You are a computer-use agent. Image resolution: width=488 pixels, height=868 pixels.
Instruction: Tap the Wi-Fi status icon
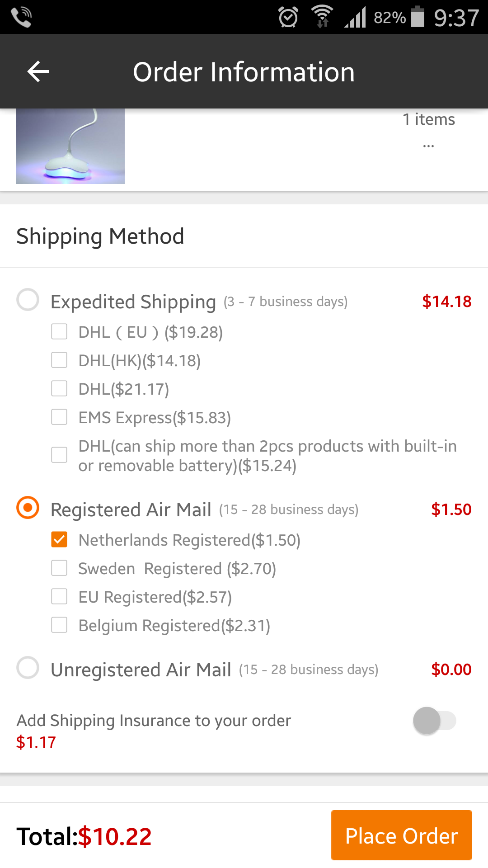click(x=322, y=17)
